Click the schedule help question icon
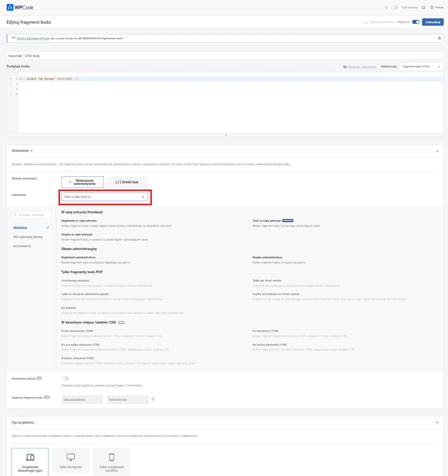The height and width of the screenshot is (476, 448). [153, 399]
